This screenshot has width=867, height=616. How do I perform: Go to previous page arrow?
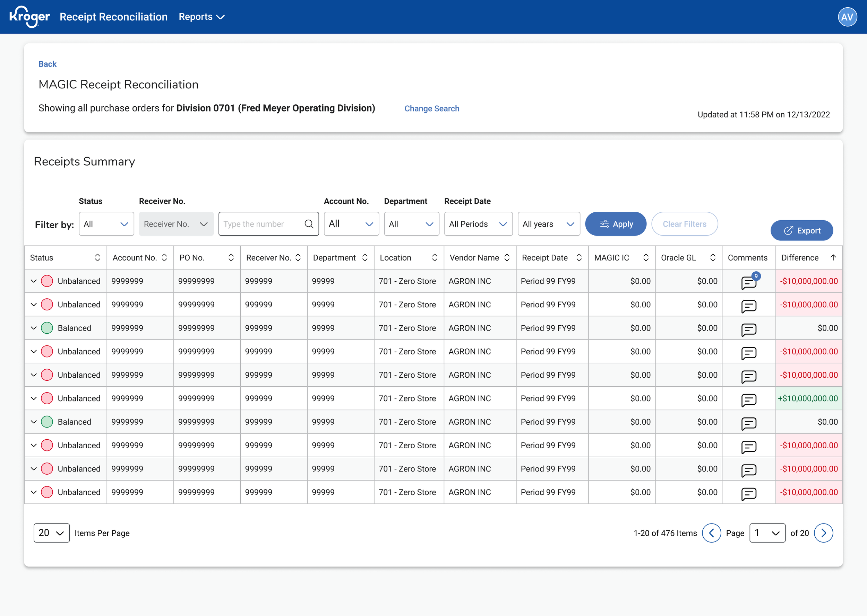(711, 533)
